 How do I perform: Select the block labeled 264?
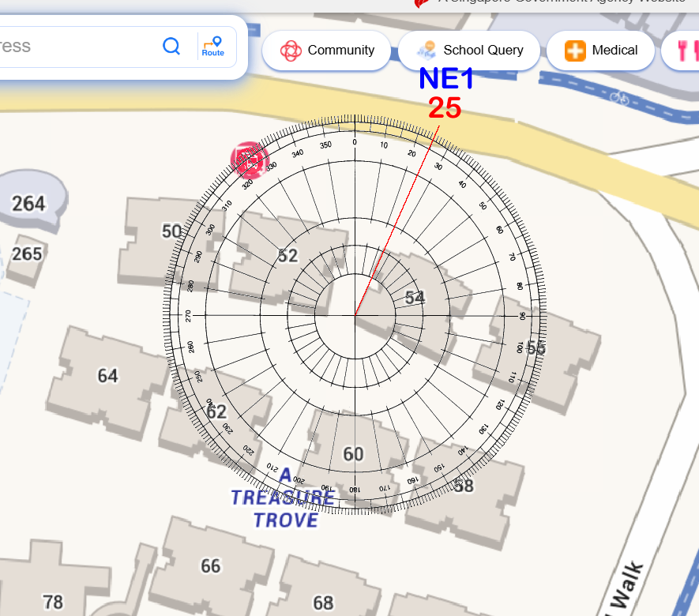tap(28, 204)
